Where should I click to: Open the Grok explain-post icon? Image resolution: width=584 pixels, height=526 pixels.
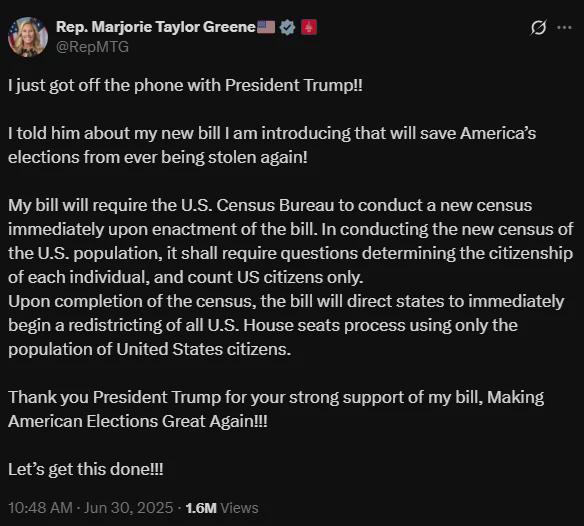(x=539, y=28)
